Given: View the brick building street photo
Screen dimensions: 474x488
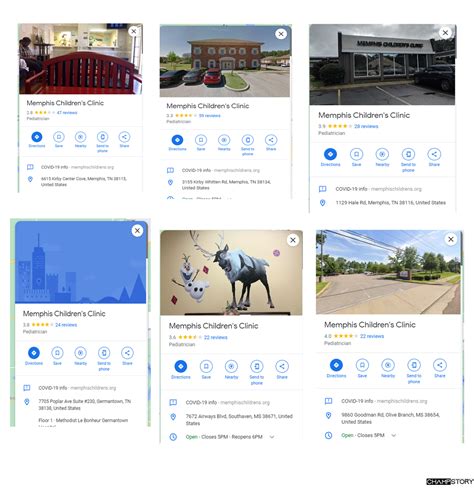Looking at the screenshot, I should click(225, 61).
